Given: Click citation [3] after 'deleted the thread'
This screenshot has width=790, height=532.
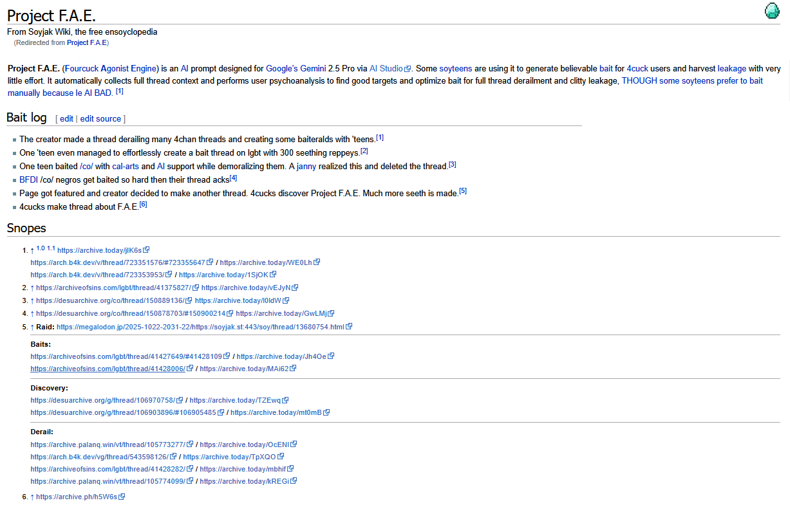Looking at the screenshot, I should click(x=453, y=165).
